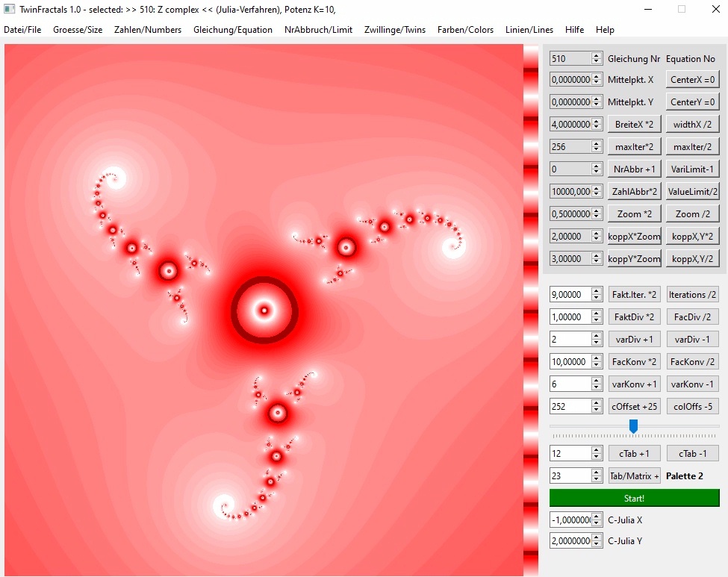Image resolution: width=728 pixels, height=577 pixels.
Task: Click the VariLimit-1 button
Action: (x=692, y=169)
